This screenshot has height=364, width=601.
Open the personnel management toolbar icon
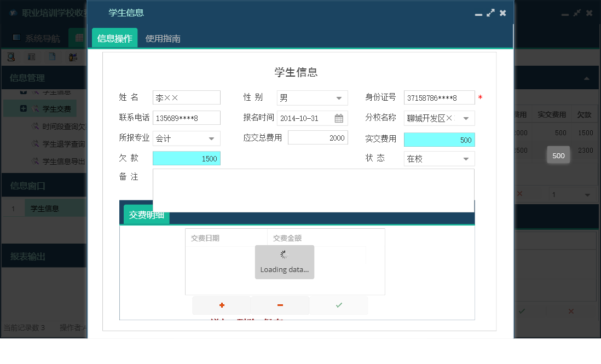(73, 56)
